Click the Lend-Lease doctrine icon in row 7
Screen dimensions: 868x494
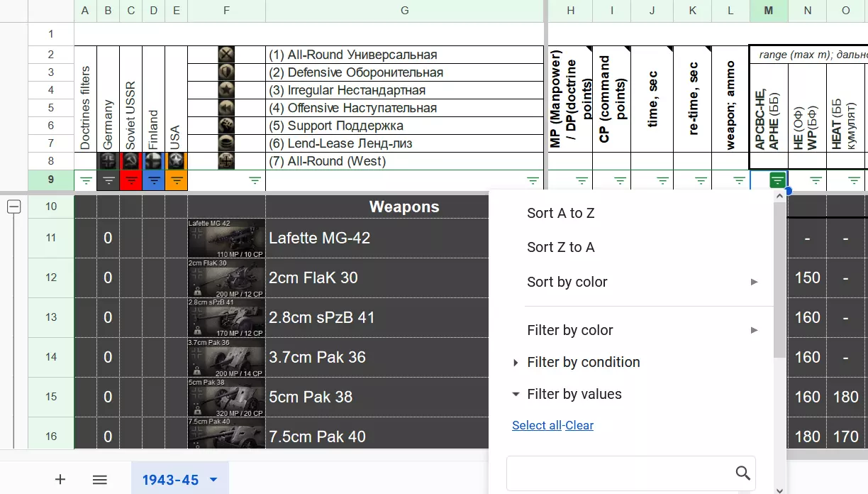(226, 143)
